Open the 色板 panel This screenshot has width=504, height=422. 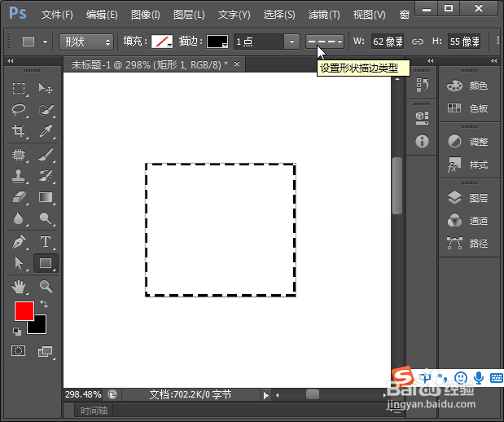(467, 108)
